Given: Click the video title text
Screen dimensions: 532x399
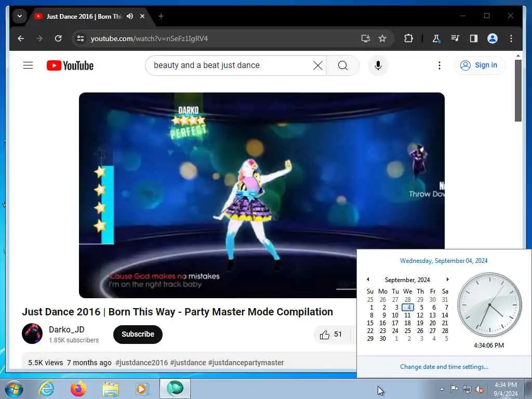Looking at the screenshot, I should pos(178,312).
